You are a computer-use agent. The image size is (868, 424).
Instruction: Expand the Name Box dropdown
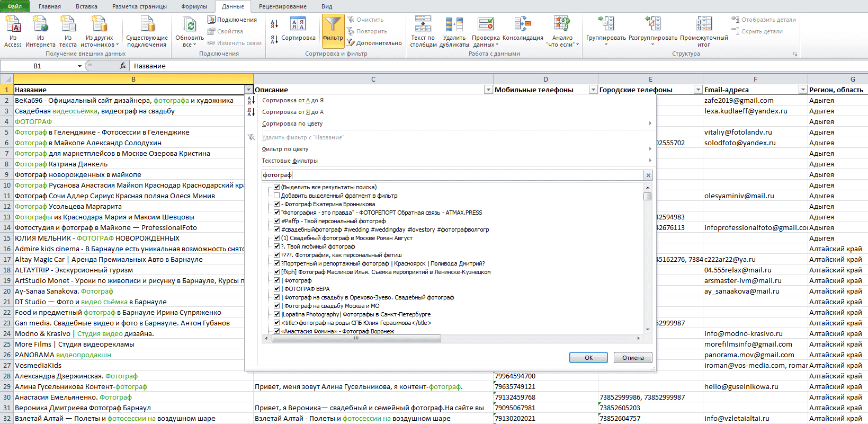tap(79, 66)
